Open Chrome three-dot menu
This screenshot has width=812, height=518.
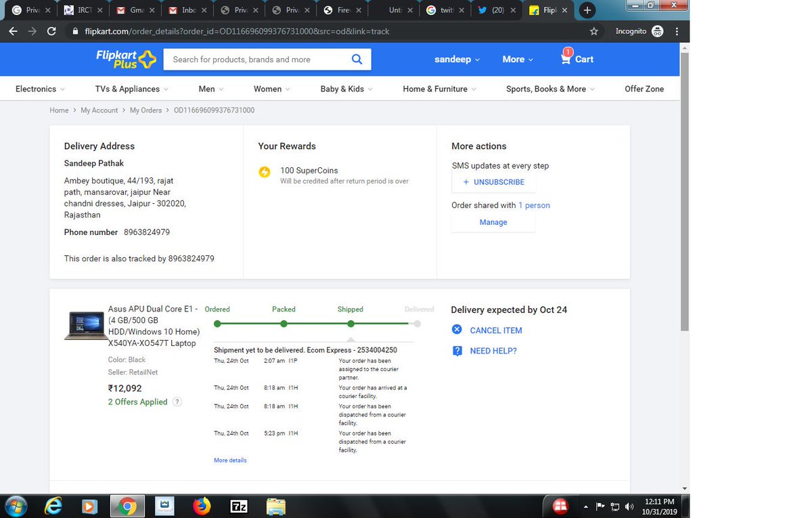[675, 31]
